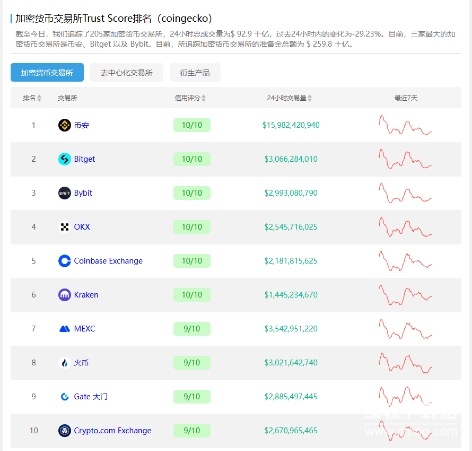Click 火币 7-day sparkline chart
The image size is (472, 451).
click(x=405, y=363)
